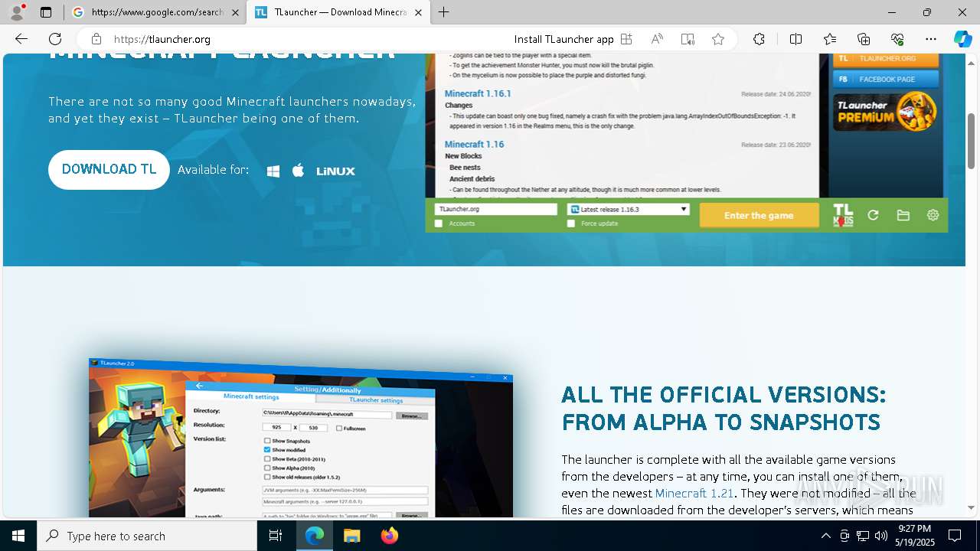Close the TLauncher tab

coord(418,12)
